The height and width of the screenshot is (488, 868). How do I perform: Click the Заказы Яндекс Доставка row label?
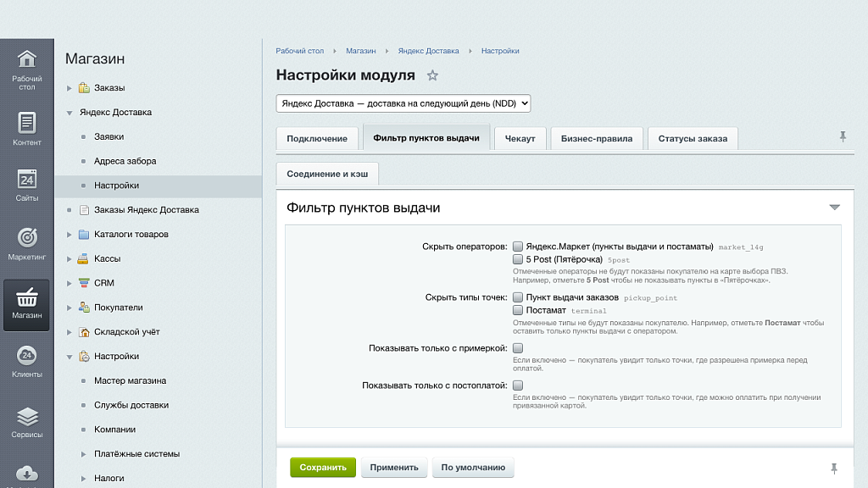146,210
